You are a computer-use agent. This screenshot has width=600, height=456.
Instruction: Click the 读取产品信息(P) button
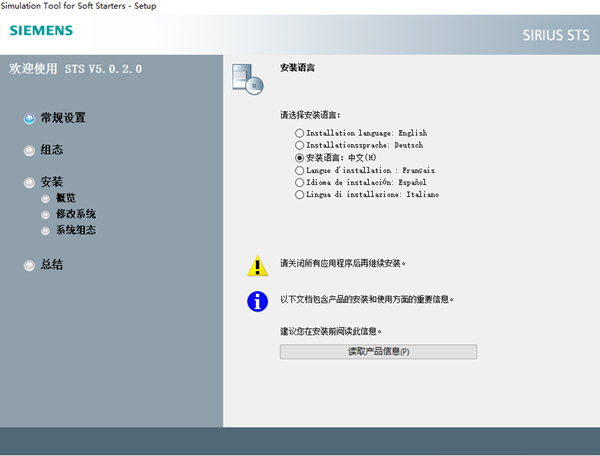pos(378,352)
